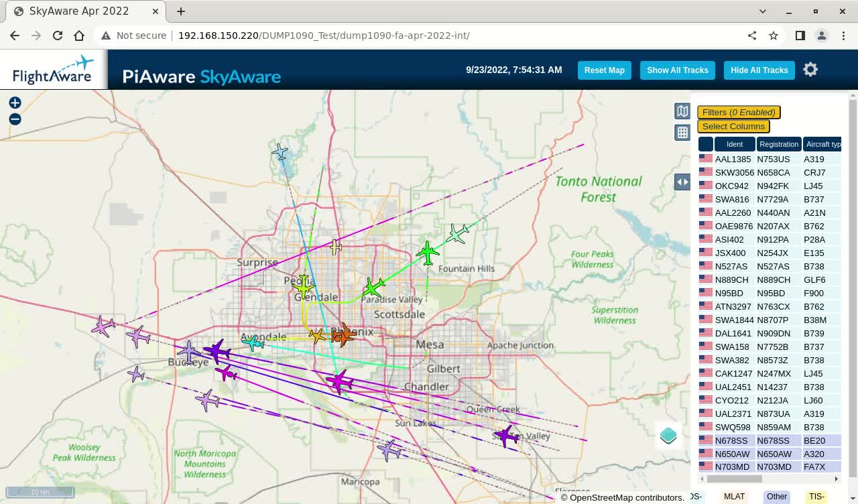Open the browser profile avatar
Screen dimensions: 858x504
822,36
